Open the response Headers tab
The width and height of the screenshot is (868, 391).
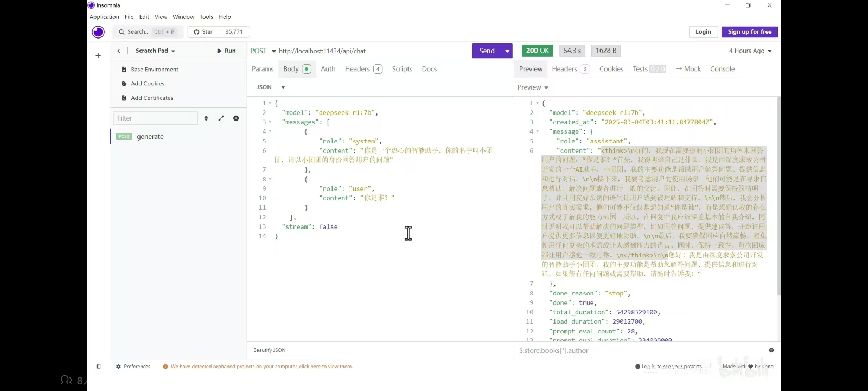tap(571, 69)
